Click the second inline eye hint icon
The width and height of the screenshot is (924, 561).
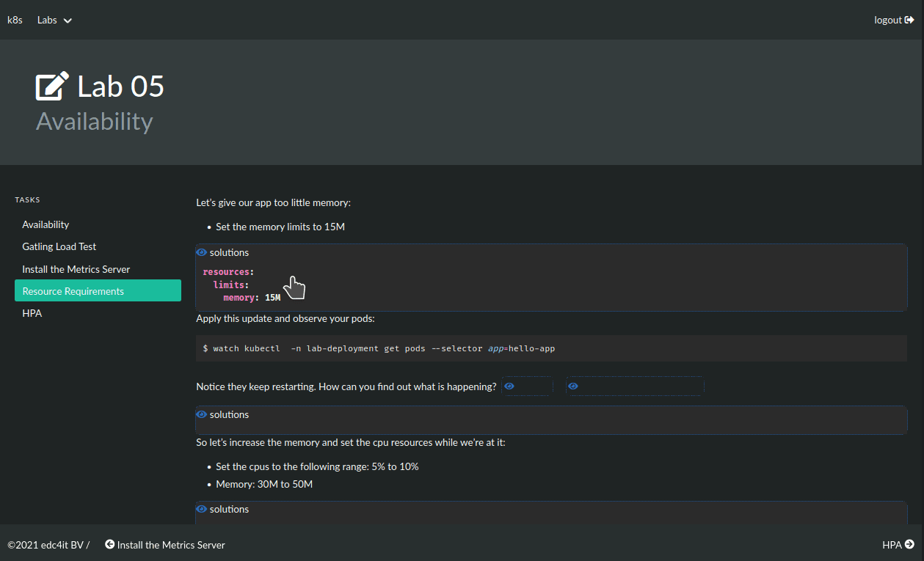click(x=573, y=386)
